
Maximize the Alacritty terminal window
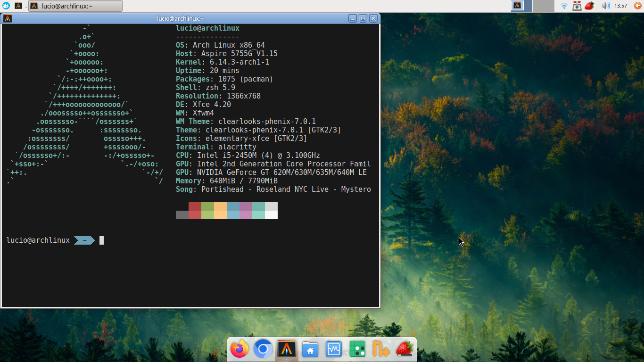point(363,18)
